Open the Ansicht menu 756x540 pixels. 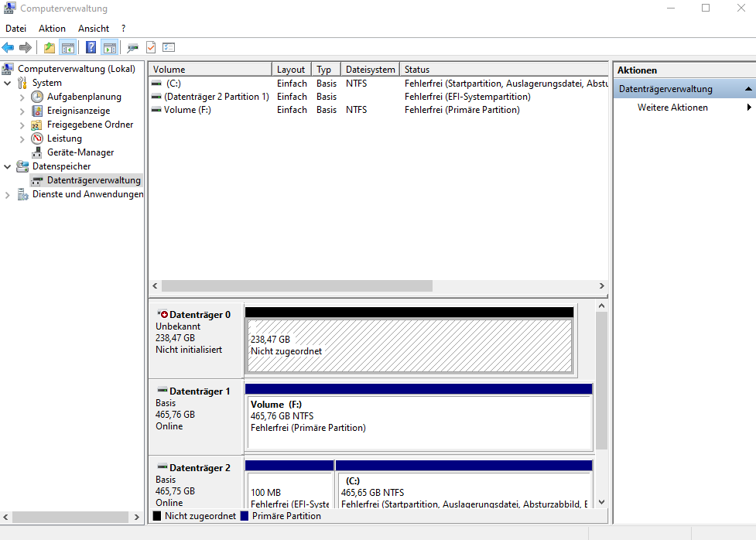(94, 29)
